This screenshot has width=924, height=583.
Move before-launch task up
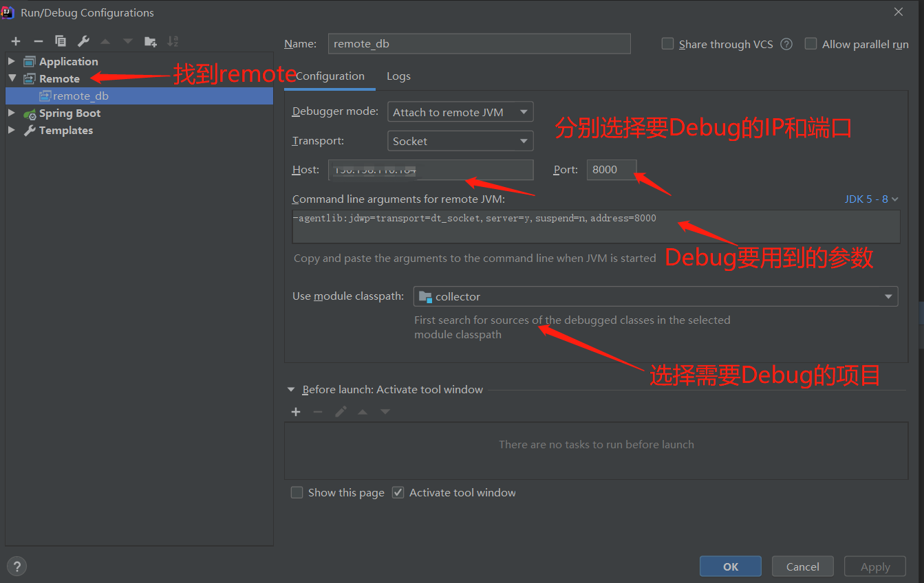(x=363, y=412)
